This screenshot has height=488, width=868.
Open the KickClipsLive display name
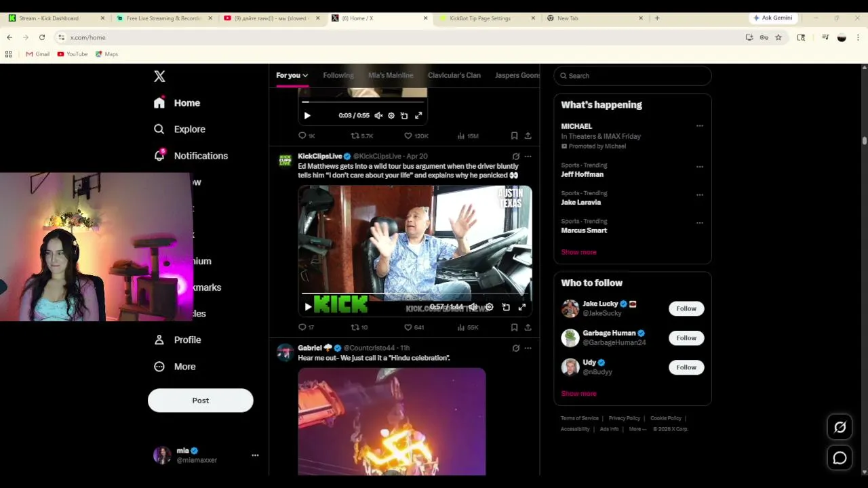[320, 156]
